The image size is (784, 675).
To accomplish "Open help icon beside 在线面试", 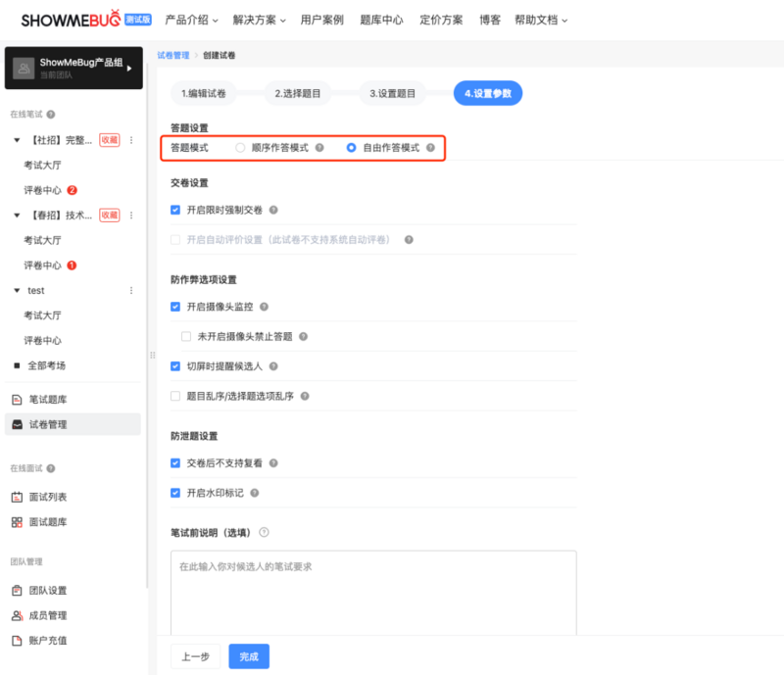I will (x=51, y=468).
